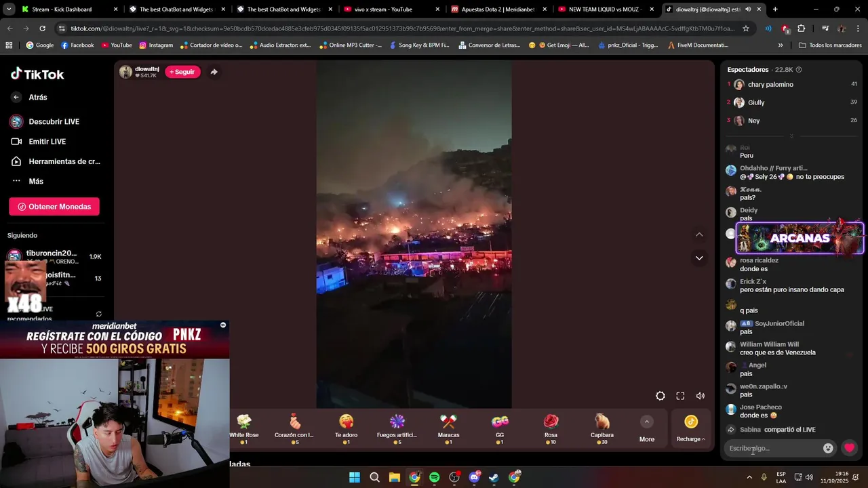Send a like with the heart button
868x488 pixels.
coord(849,448)
